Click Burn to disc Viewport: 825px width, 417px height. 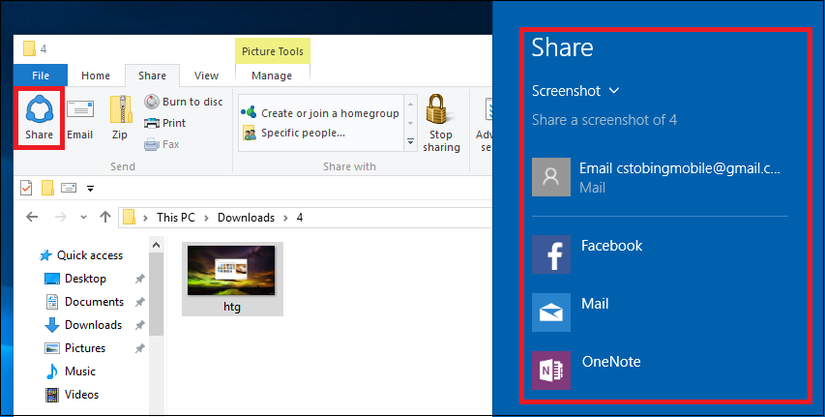183,102
